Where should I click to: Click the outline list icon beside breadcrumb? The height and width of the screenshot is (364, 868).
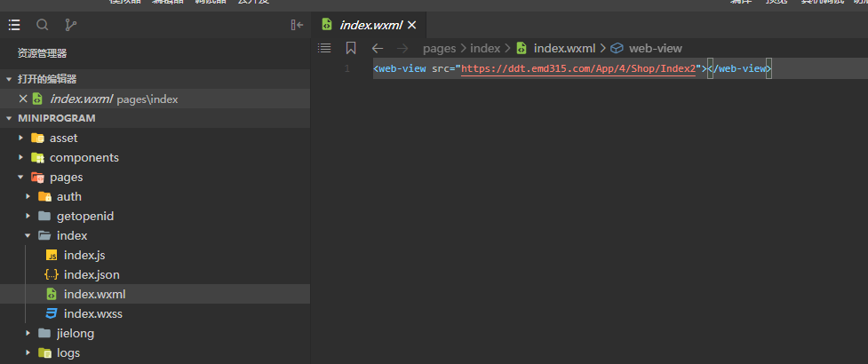click(x=324, y=48)
